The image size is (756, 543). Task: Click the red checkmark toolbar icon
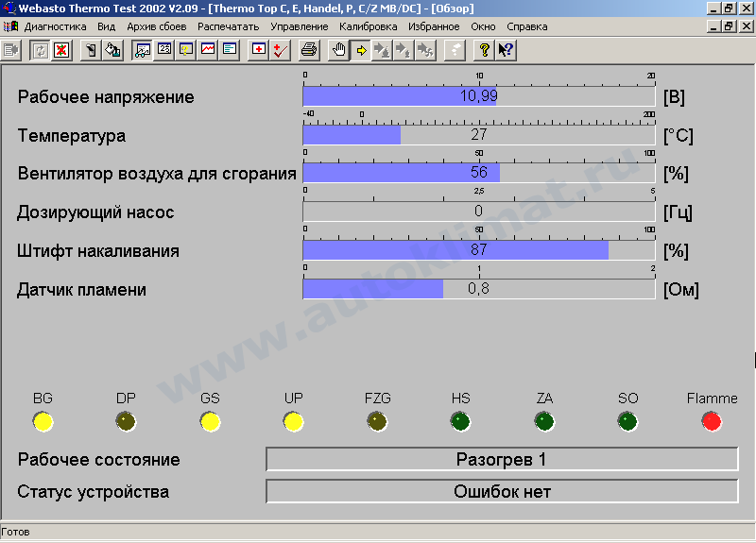click(x=281, y=50)
